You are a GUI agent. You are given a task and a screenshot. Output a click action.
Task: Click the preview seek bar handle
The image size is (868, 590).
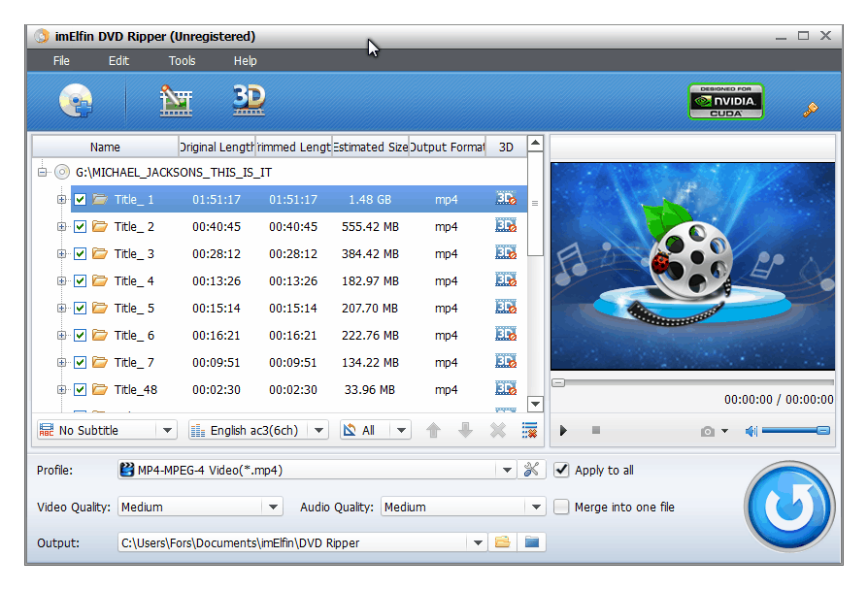(x=558, y=382)
